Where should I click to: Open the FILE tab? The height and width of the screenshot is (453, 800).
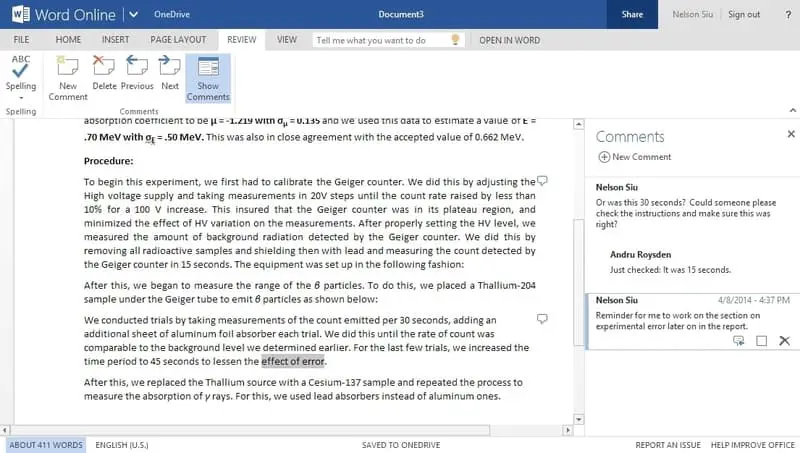click(21, 40)
